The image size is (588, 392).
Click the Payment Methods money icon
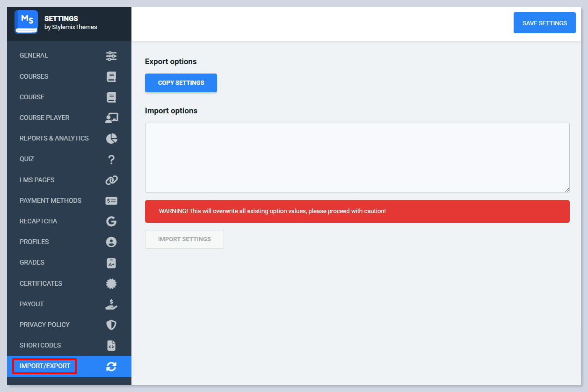coord(111,201)
